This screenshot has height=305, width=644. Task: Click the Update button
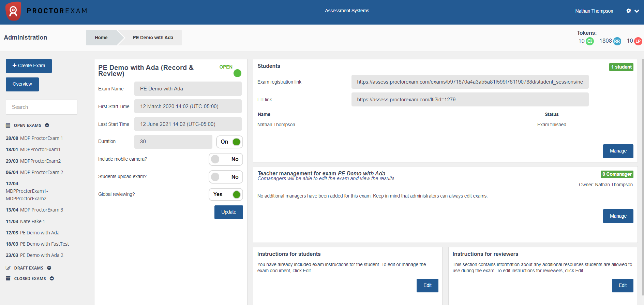click(x=228, y=212)
